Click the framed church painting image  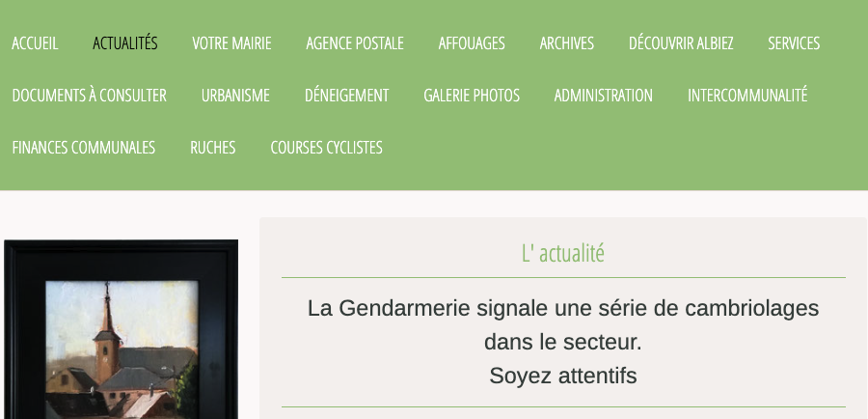122,329
